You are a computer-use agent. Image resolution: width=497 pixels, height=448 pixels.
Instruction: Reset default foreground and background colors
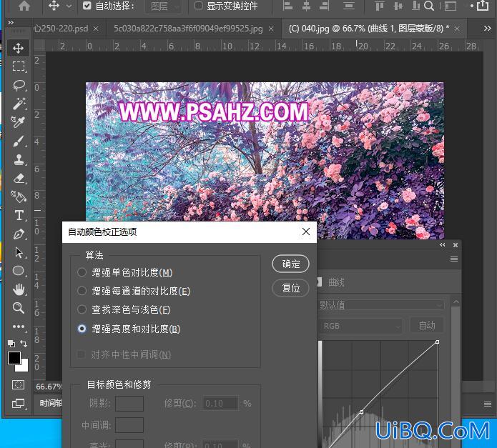pyautogui.click(x=11, y=344)
